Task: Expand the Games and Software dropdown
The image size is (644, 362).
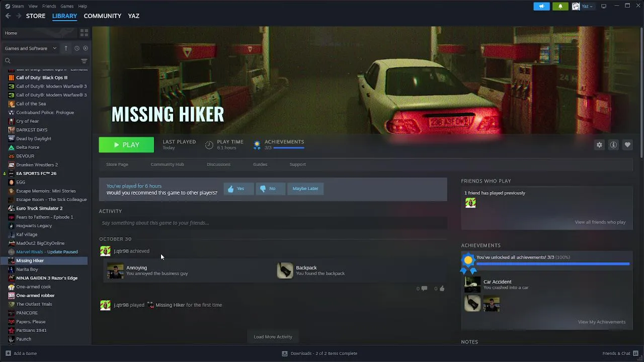Action: [31, 48]
